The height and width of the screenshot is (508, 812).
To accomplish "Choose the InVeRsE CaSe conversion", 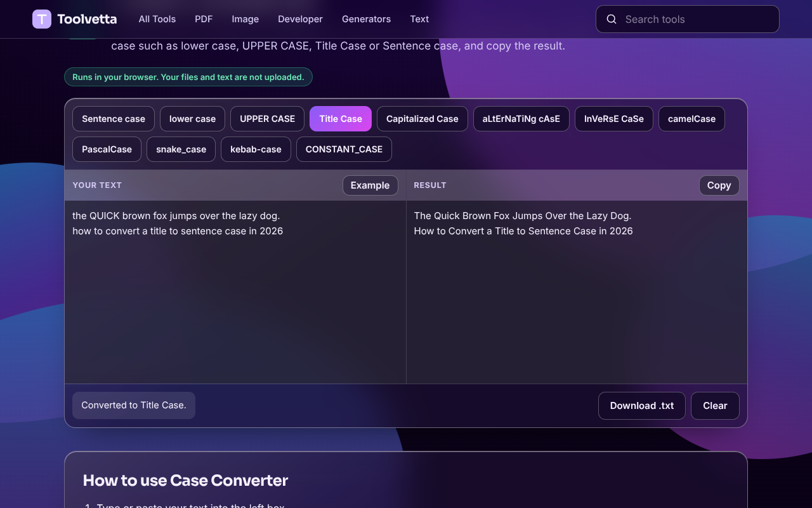I will 614,119.
